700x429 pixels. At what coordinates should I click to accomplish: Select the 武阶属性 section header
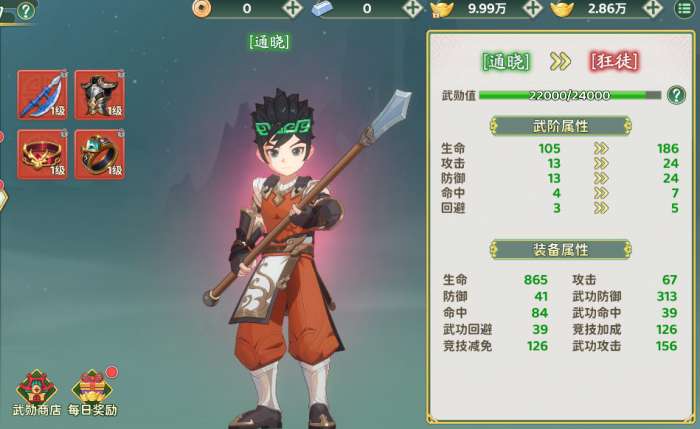point(561,126)
